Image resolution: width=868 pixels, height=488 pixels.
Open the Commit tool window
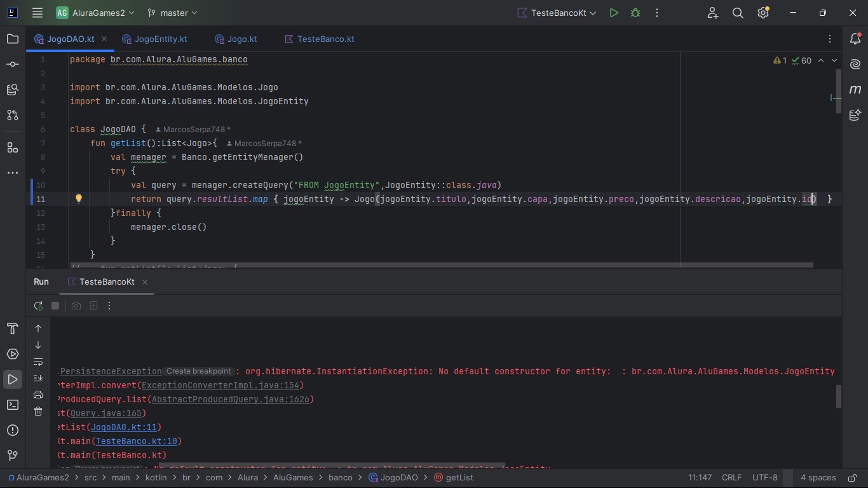(13, 64)
